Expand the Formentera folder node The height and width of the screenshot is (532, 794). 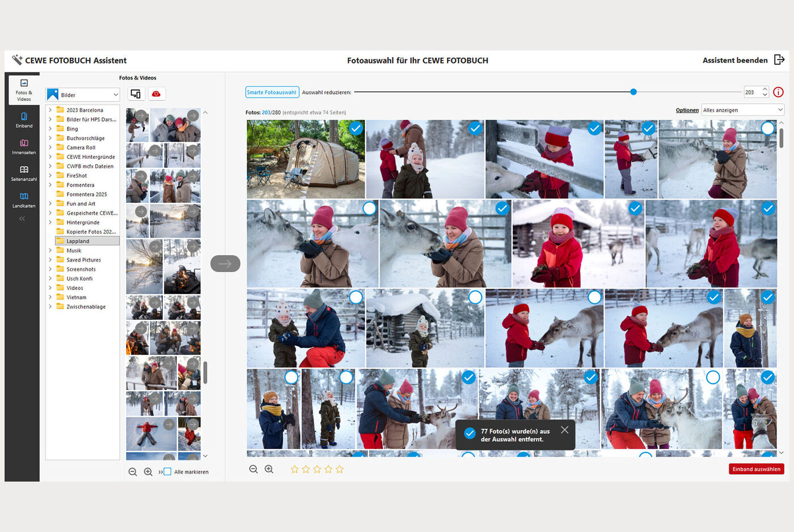click(x=50, y=185)
